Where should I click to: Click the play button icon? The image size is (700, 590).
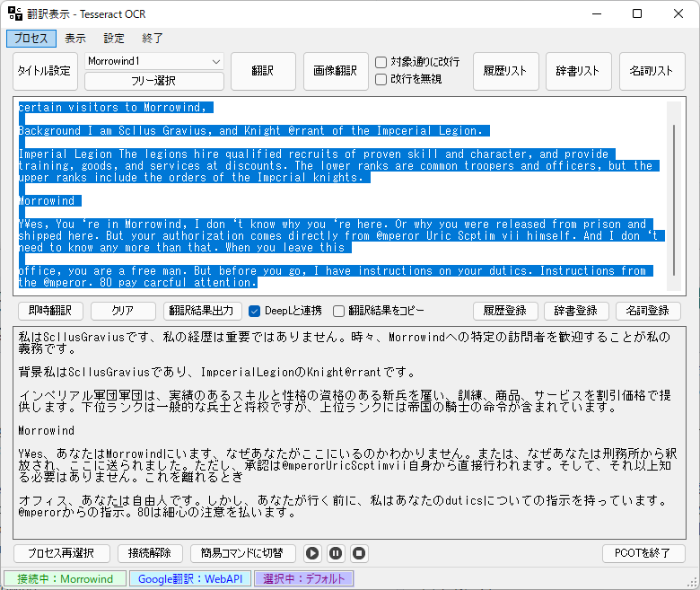312,553
